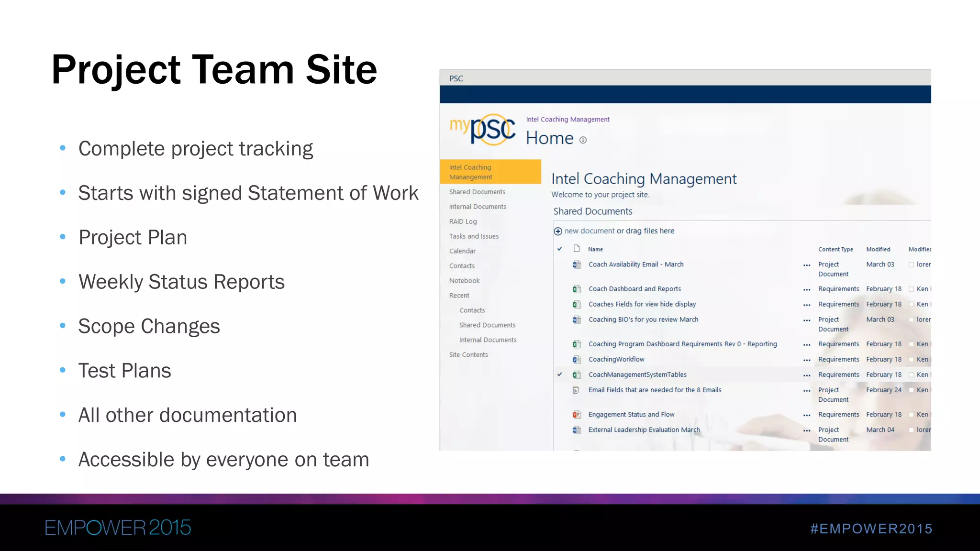Image resolution: width=980 pixels, height=551 pixels.
Task: Click the plus icon for new document
Action: click(558, 231)
